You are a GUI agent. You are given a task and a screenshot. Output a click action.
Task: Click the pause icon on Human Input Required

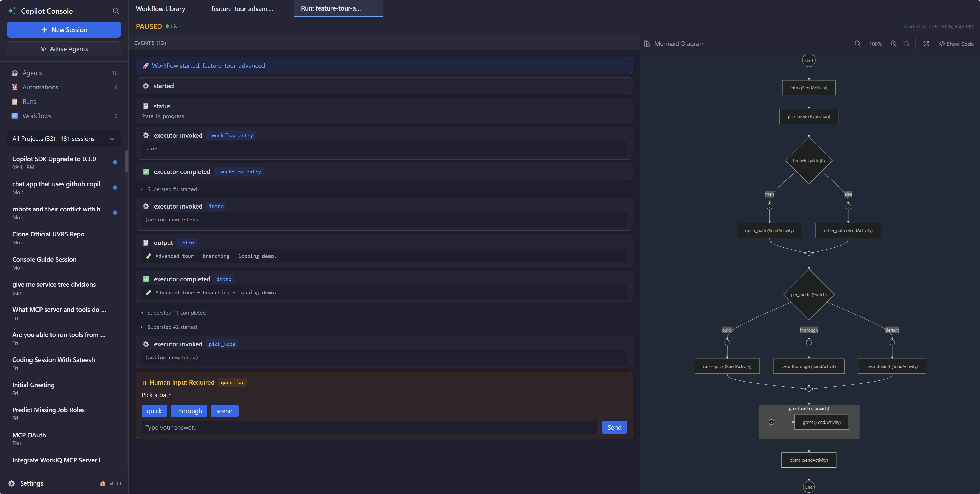click(145, 383)
